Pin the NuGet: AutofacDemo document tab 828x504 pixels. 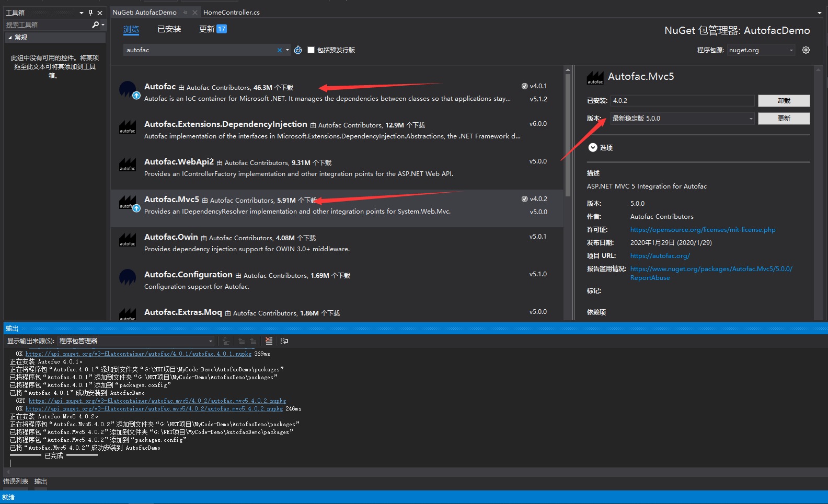coord(186,12)
